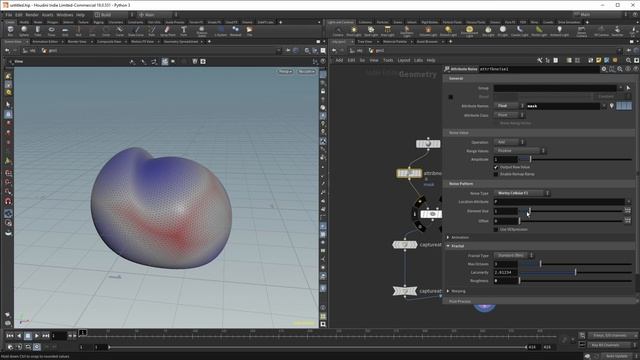Add a Caustic Light from the shelf

[x=519, y=31]
